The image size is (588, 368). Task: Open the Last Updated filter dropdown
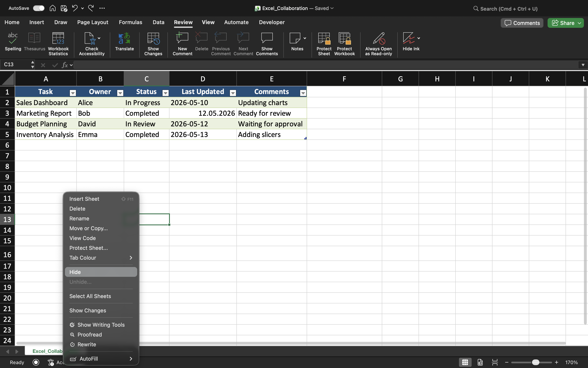(233, 93)
